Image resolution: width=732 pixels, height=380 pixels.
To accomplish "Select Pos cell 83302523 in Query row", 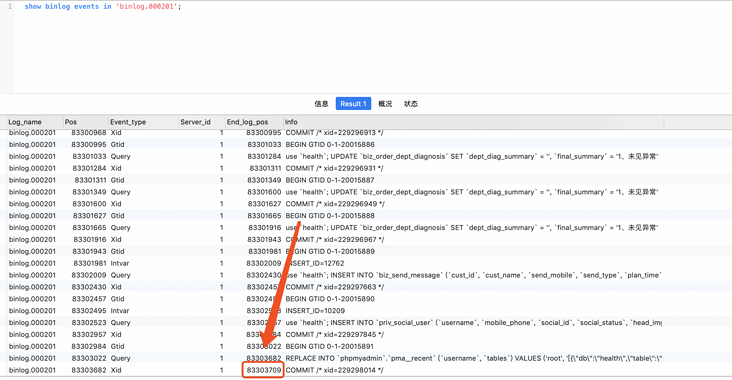I will tap(89, 323).
